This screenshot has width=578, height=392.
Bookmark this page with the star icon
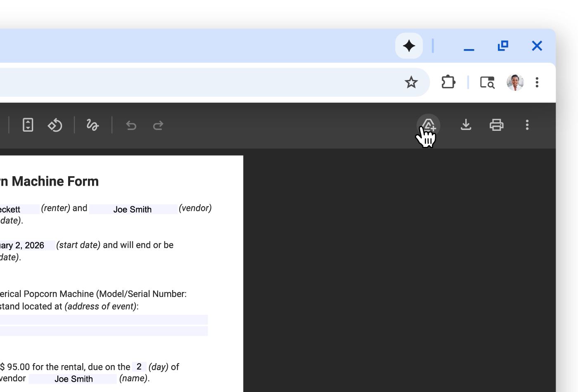tap(411, 83)
